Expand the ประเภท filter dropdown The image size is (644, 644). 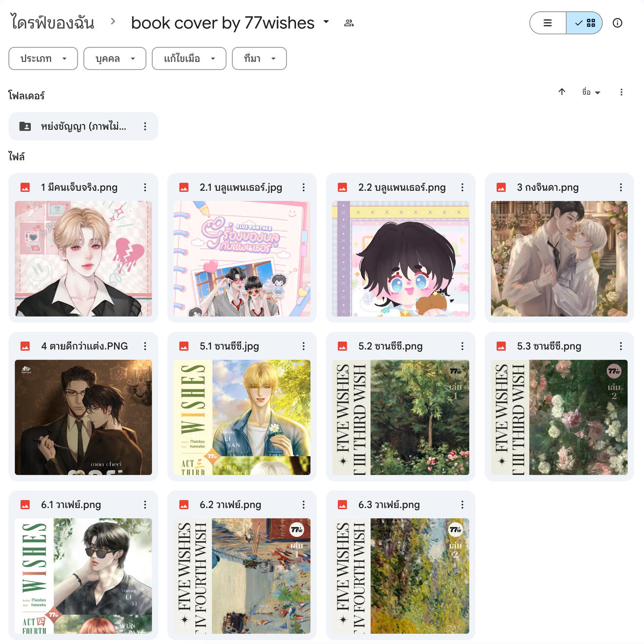click(x=43, y=59)
